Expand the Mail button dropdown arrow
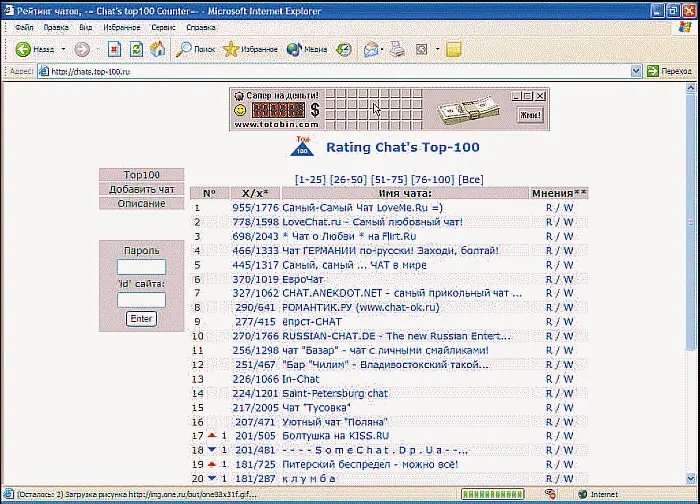Image resolution: width=700 pixels, height=504 pixels. click(x=382, y=49)
